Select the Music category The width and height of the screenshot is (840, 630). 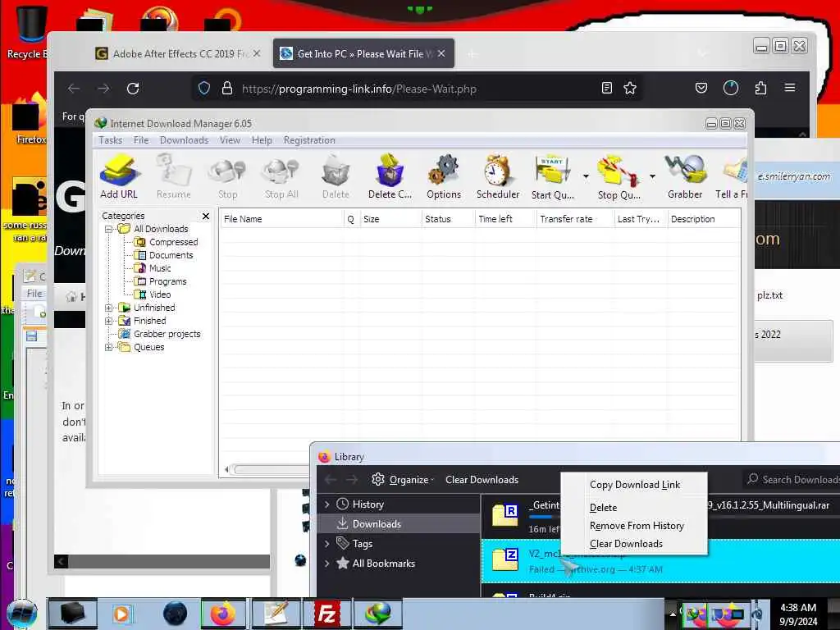click(160, 268)
